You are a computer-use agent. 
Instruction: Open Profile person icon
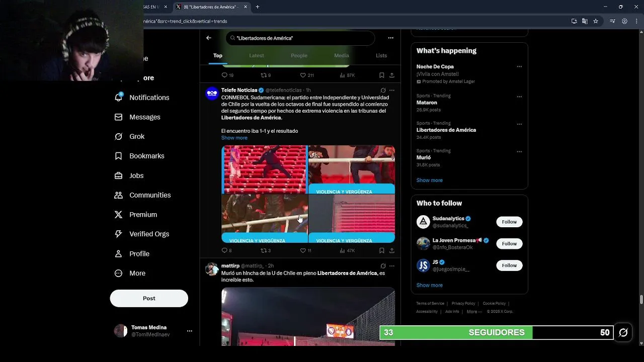point(119,254)
